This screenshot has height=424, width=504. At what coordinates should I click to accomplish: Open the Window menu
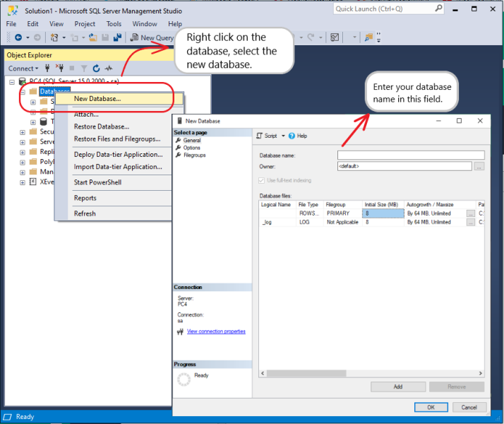pyautogui.click(x=145, y=24)
